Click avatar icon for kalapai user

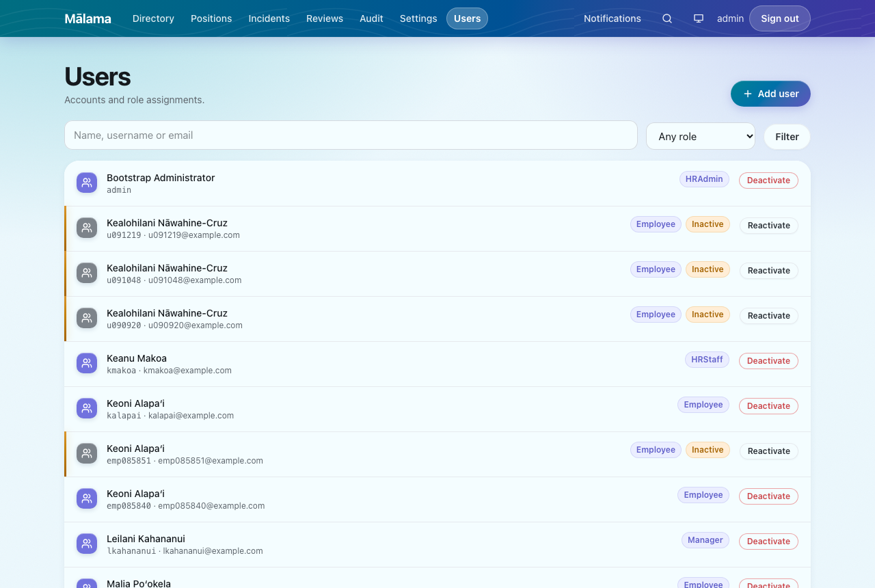tap(87, 408)
